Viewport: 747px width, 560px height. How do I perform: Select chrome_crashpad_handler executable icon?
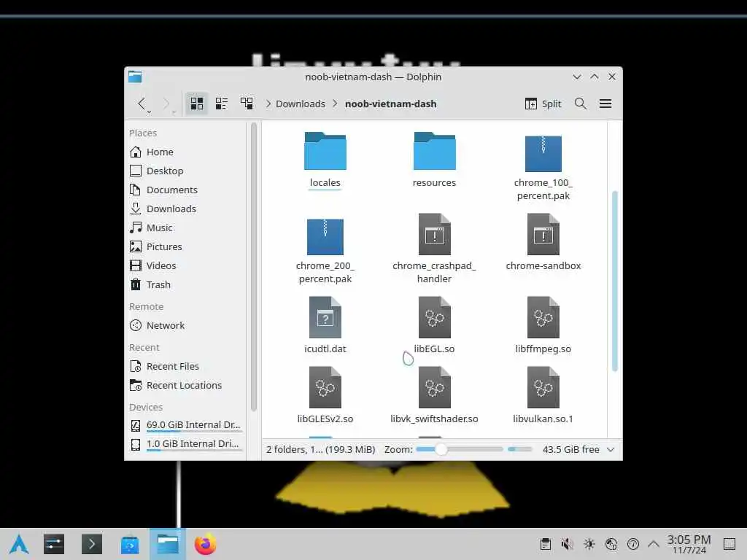(435, 234)
